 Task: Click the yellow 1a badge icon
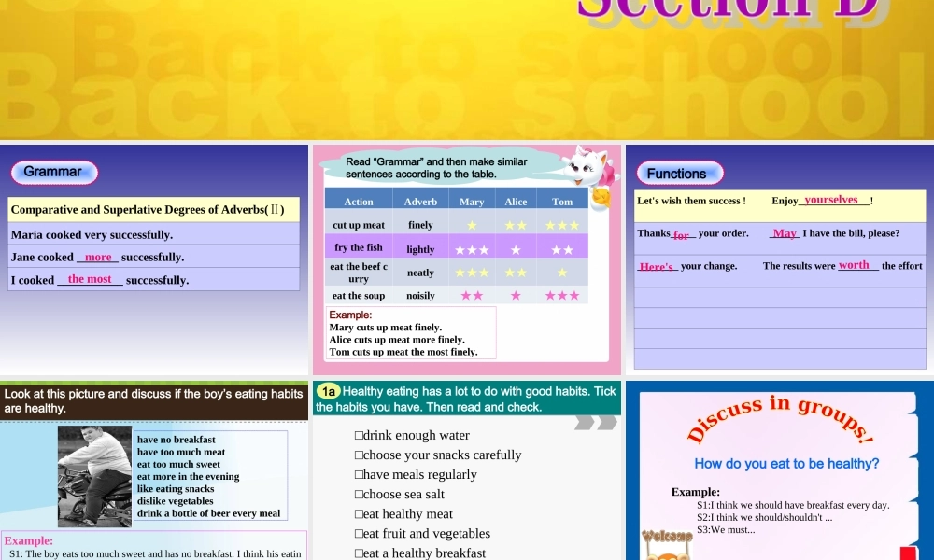[328, 392]
